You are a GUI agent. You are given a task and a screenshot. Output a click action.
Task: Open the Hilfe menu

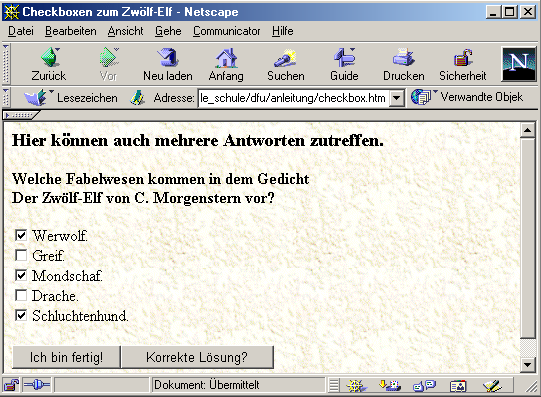(x=283, y=31)
